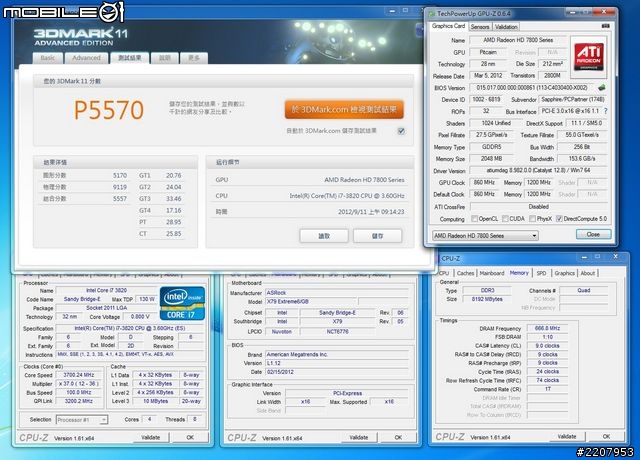Switch to the Advanced tab in 3DMark 11
Screen dimensions: 640x460
click(x=86, y=58)
